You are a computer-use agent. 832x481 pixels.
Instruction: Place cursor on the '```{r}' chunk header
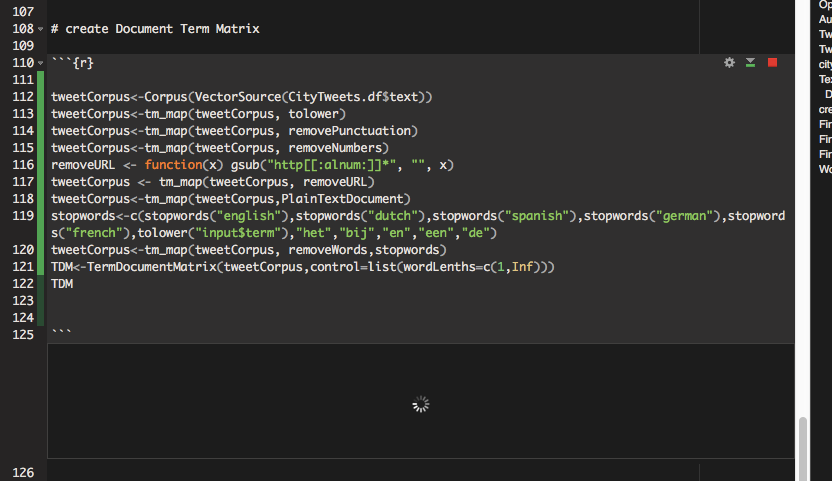(x=73, y=63)
